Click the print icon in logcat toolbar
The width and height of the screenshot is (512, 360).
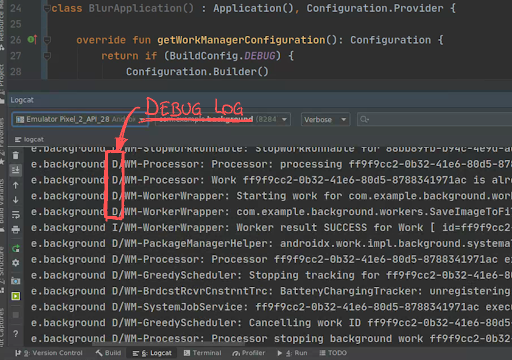(x=16, y=230)
